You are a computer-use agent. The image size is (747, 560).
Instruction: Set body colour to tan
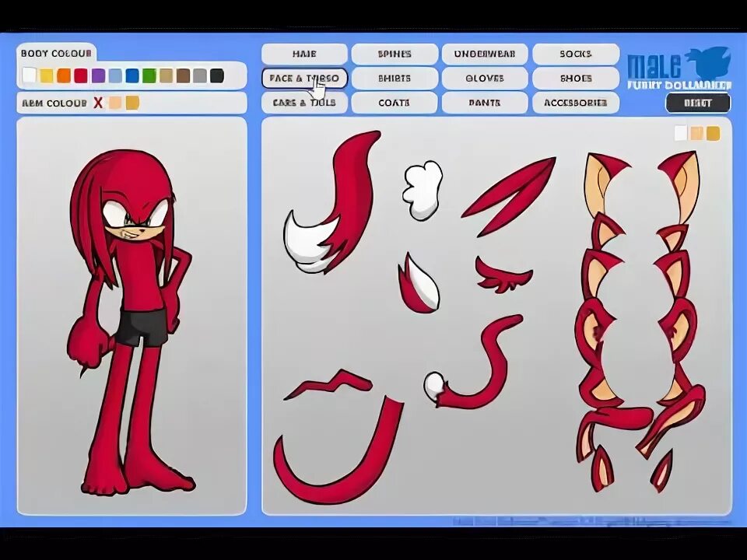click(167, 75)
